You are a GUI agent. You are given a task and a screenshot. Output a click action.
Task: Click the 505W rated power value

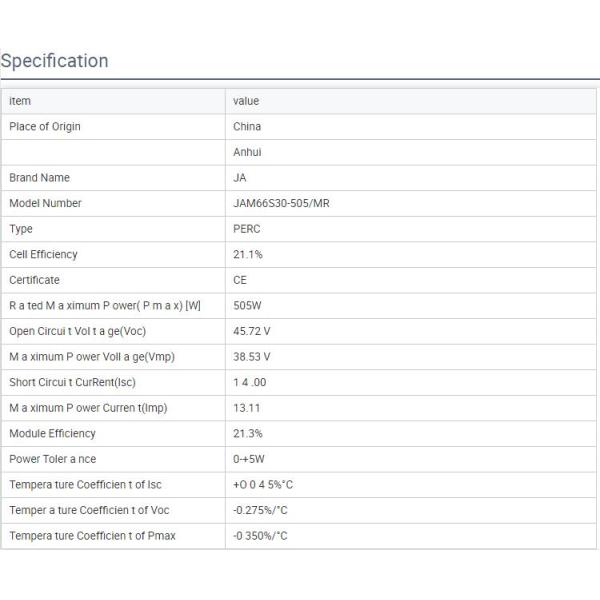(x=247, y=306)
